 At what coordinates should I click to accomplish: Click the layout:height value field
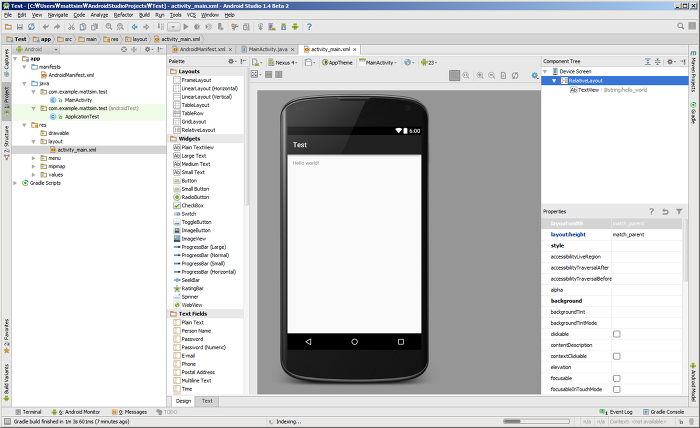[x=646, y=234]
